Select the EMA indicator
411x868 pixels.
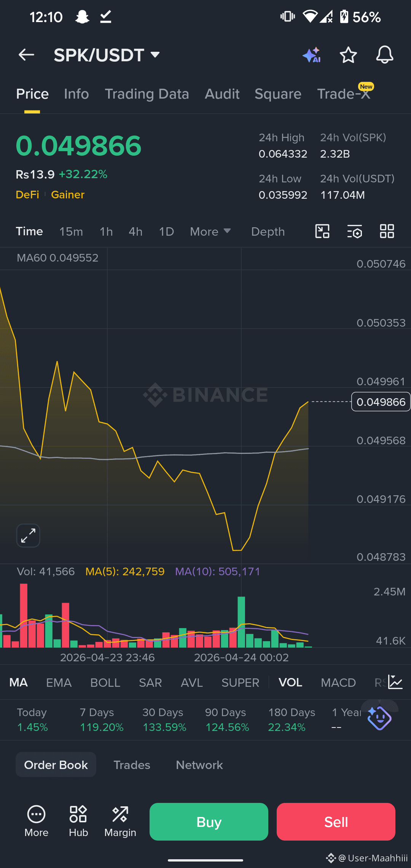coord(59,683)
